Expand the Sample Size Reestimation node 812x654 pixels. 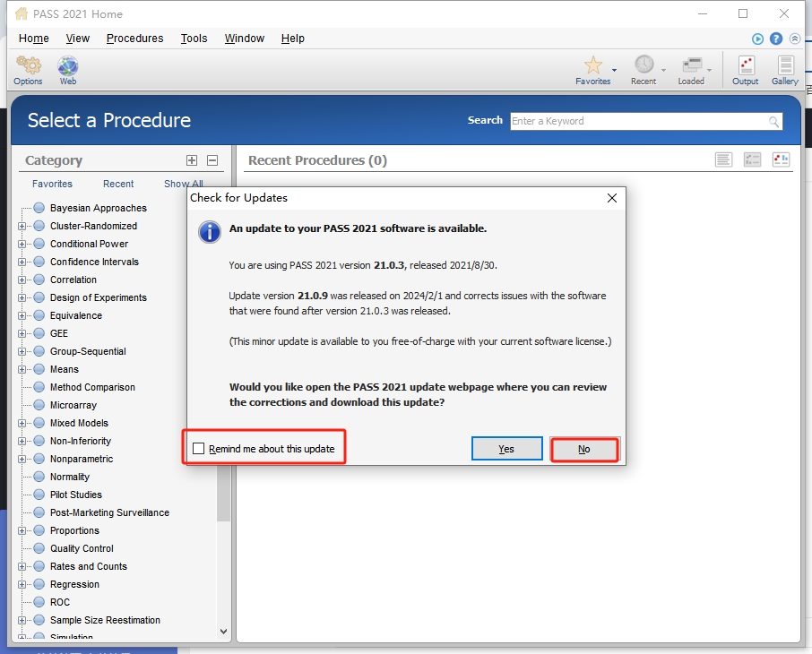click(22, 620)
